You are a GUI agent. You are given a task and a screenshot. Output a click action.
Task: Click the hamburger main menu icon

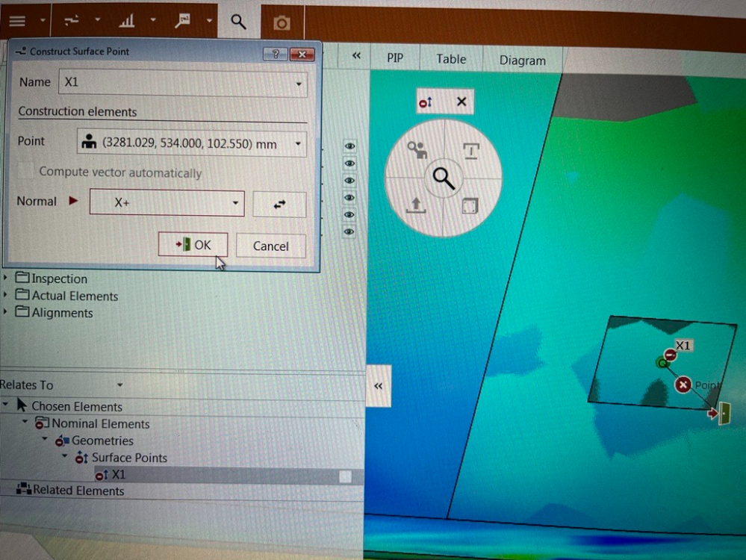pos(16,21)
